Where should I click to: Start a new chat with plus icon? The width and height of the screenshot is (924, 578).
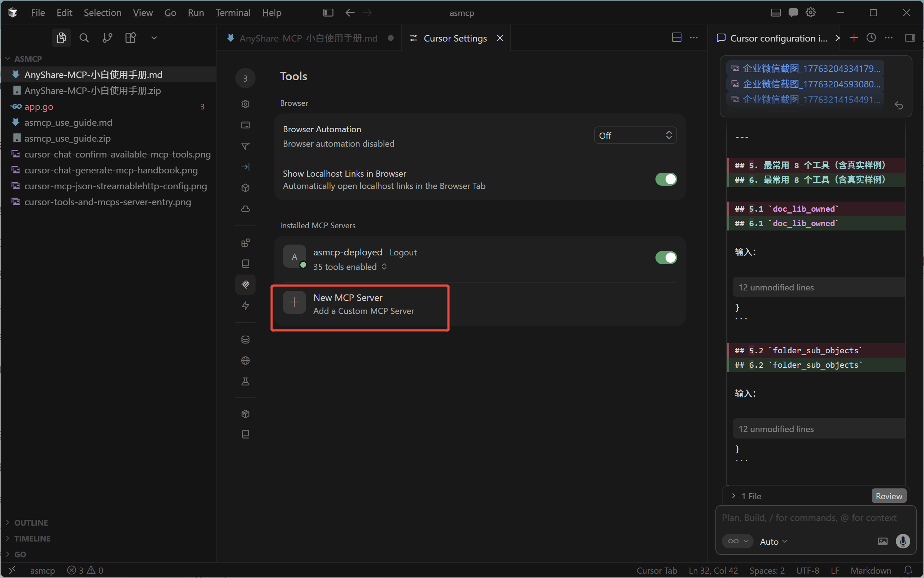[x=854, y=38]
